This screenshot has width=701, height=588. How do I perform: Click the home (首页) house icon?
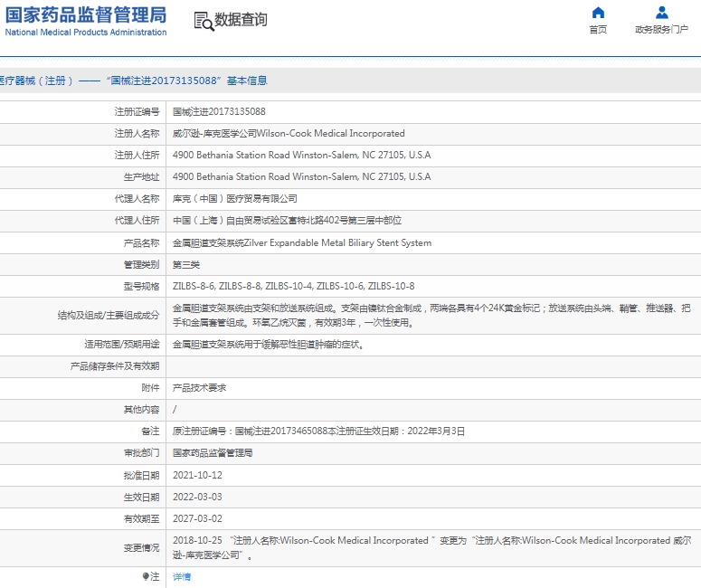coord(598,13)
